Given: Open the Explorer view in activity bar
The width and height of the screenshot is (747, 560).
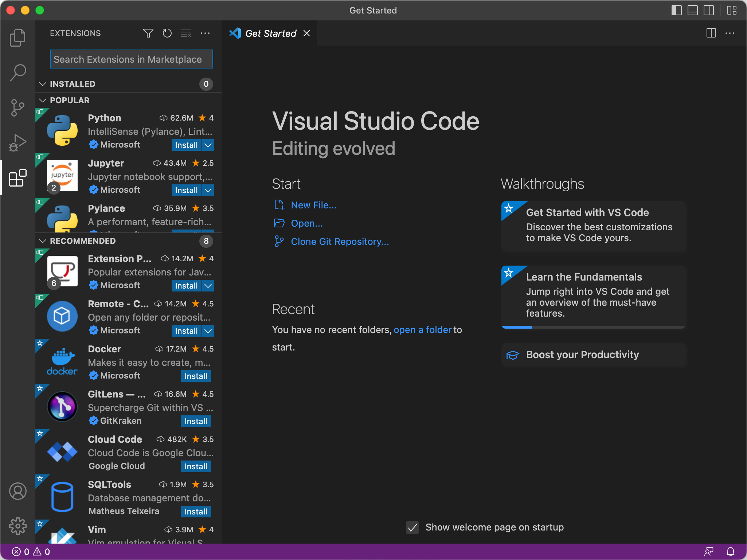Looking at the screenshot, I should (x=17, y=38).
